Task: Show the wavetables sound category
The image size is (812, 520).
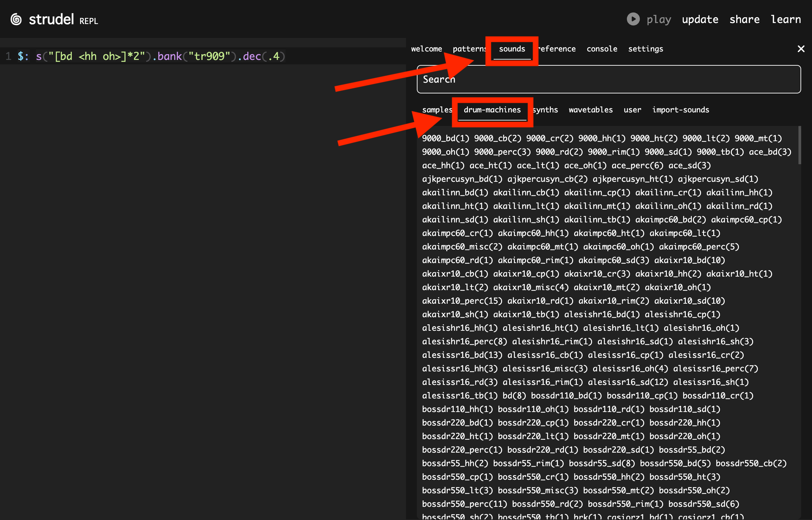Action: [590, 110]
